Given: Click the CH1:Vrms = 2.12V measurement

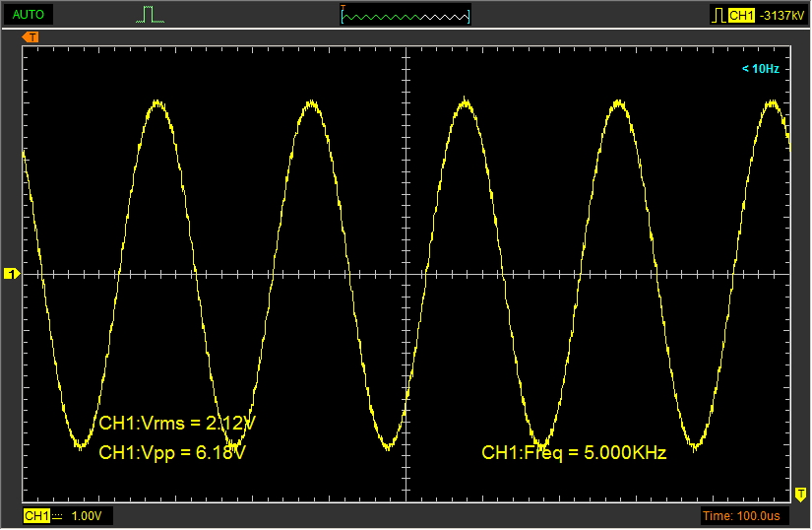Looking at the screenshot, I should point(177,423).
